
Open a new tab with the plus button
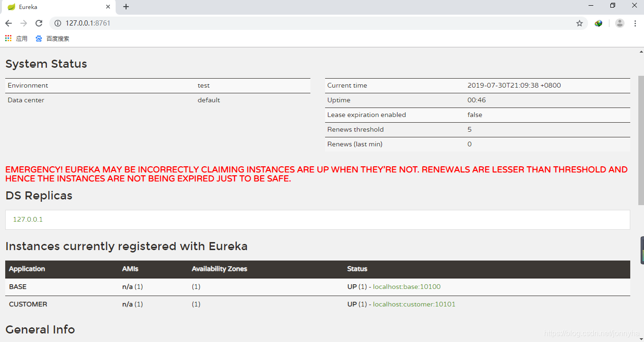pyautogui.click(x=126, y=7)
